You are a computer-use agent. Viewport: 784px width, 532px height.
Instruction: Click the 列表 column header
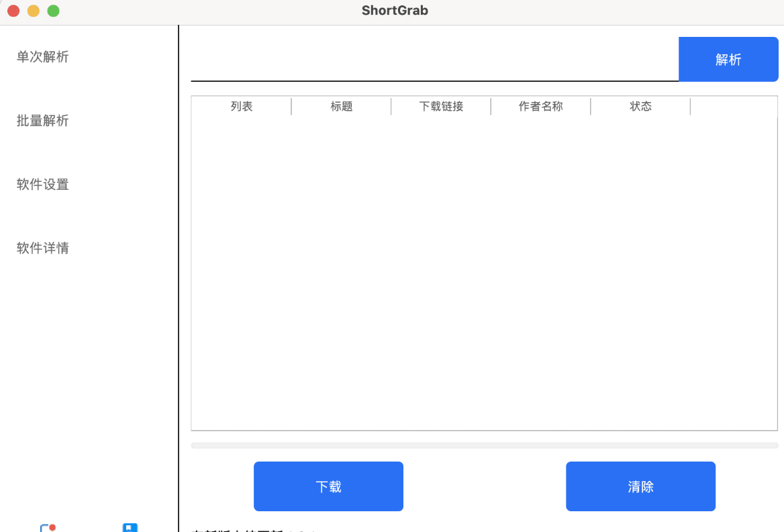click(x=242, y=107)
